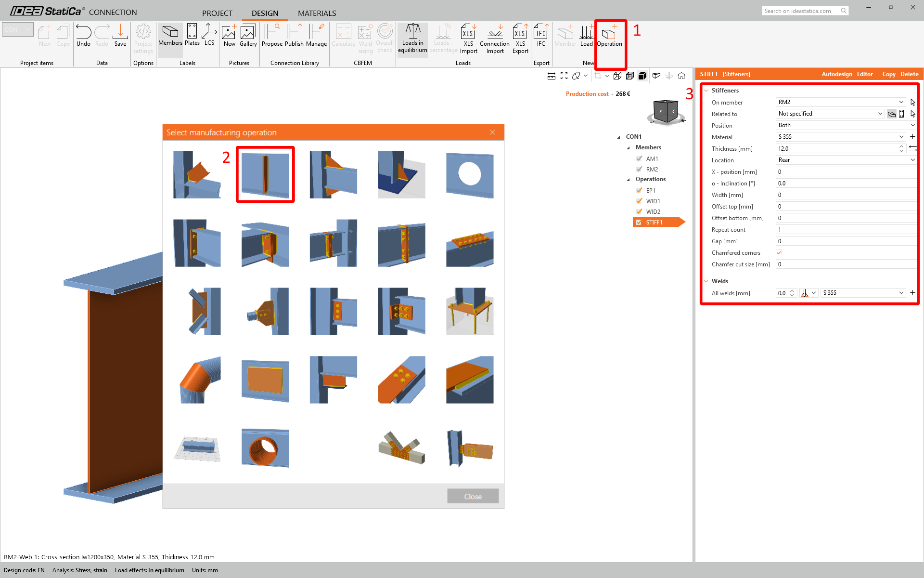Switch to the PROJECT tab
The height and width of the screenshot is (578, 924).
pos(217,13)
